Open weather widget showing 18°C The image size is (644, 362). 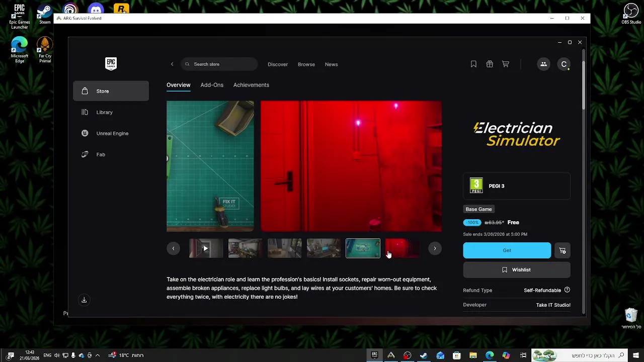[x=126, y=355]
